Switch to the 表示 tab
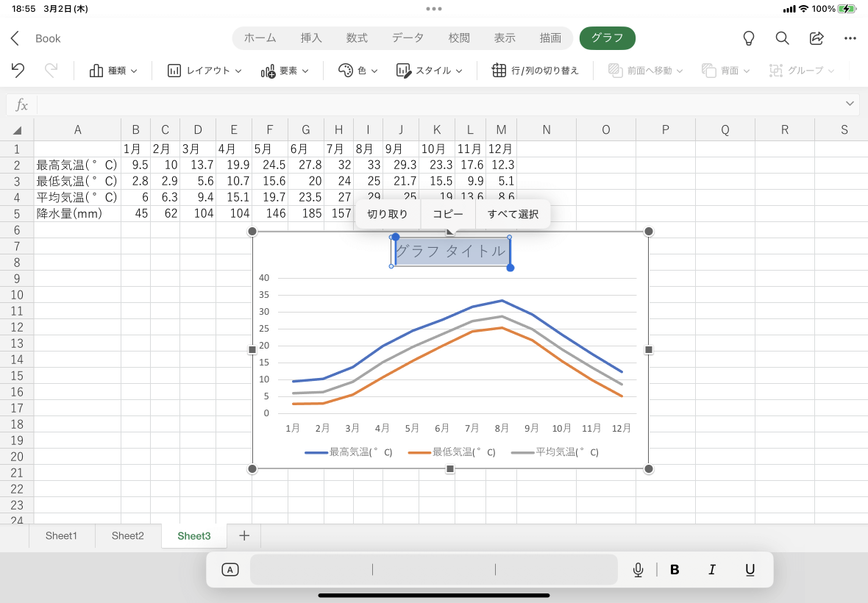 pos(505,38)
